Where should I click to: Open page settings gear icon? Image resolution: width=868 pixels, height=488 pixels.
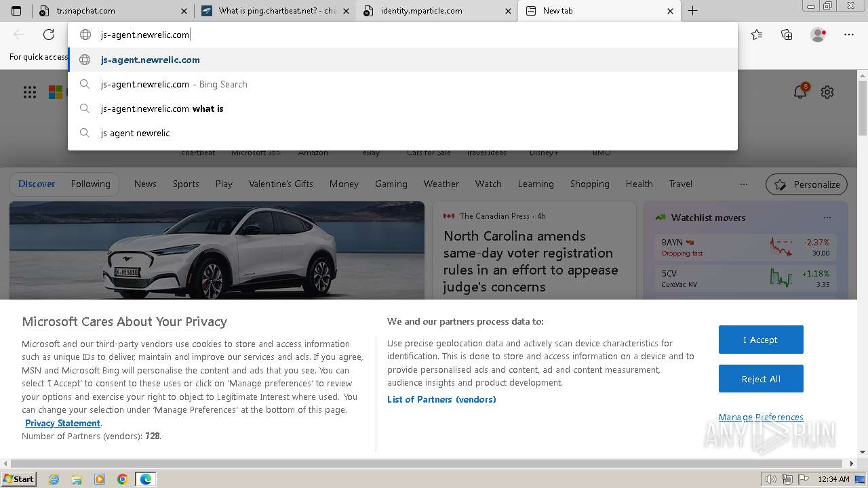(827, 92)
